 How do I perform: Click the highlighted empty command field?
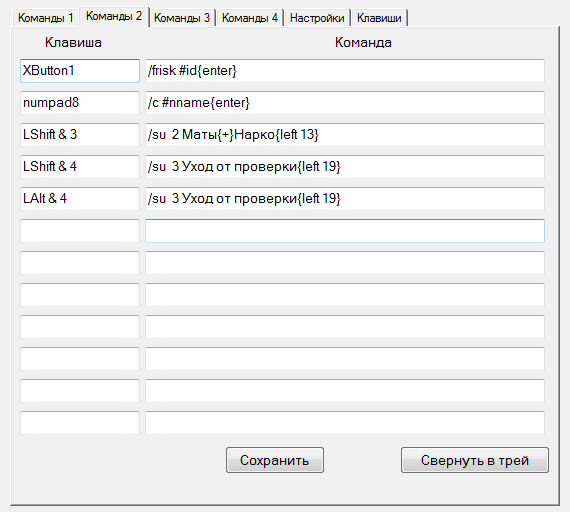point(345,231)
